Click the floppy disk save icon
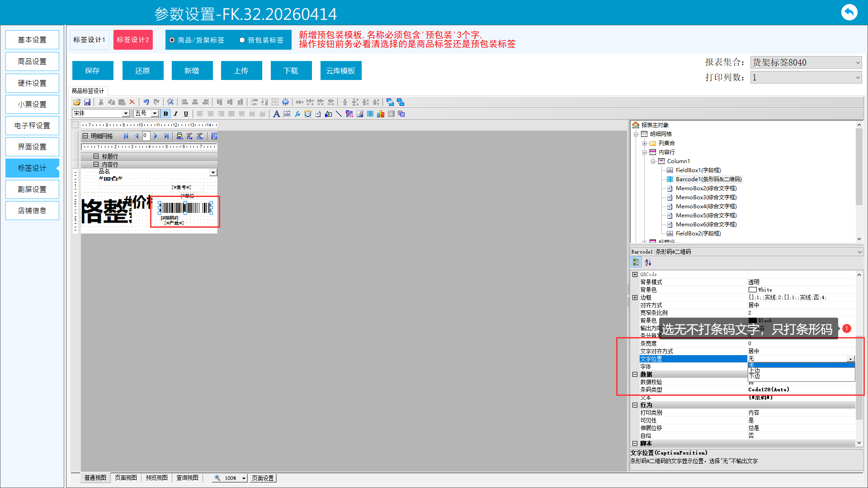The height and width of the screenshot is (488, 868). (x=87, y=102)
